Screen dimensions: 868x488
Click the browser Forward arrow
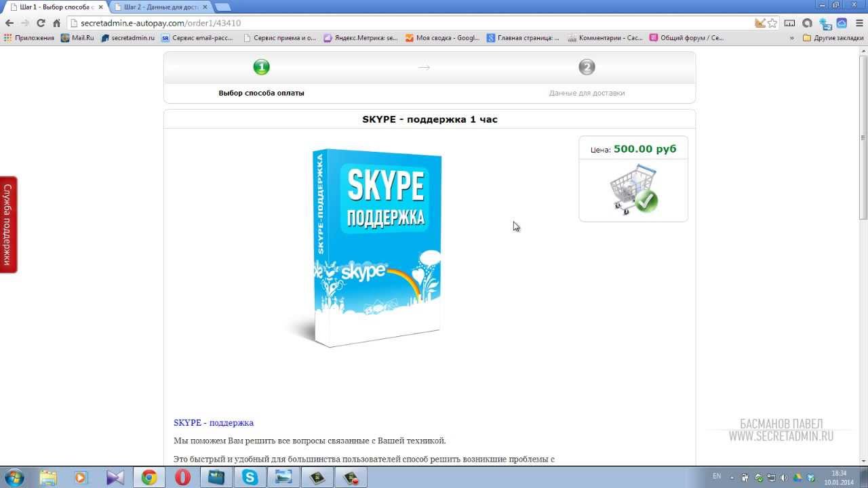pyautogui.click(x=25, y=23)
